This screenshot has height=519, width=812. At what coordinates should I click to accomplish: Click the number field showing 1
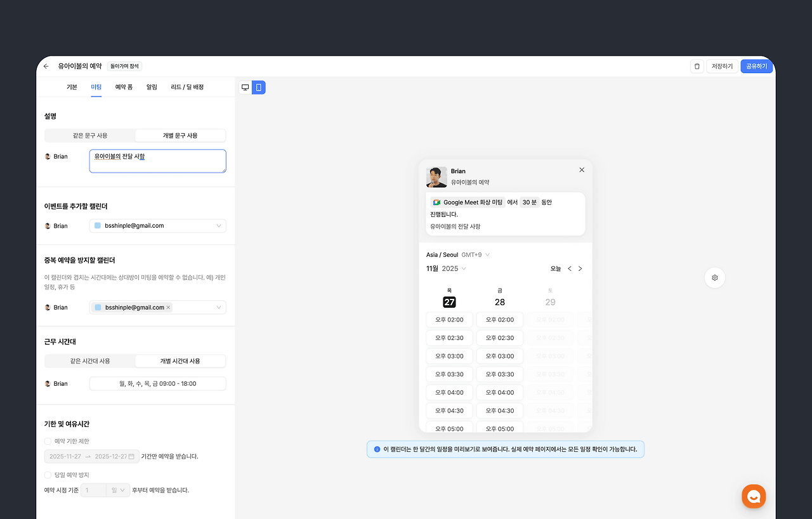(x=93, y=490)
